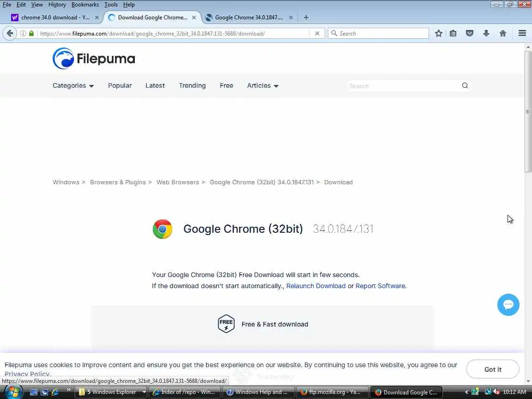Image resolution: width=532 pixels, height=399 pixels.
Task: Click scrollbar down arrow
Action: [x=528, y=382]
